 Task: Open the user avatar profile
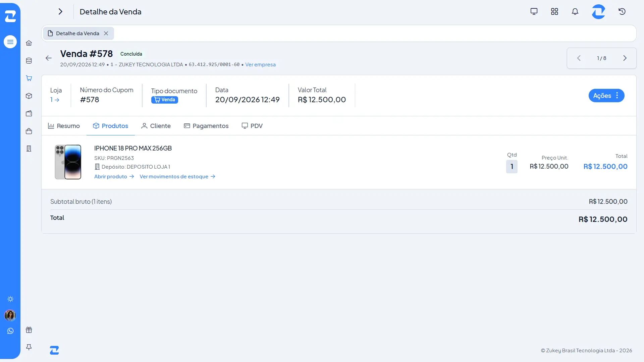10,315
